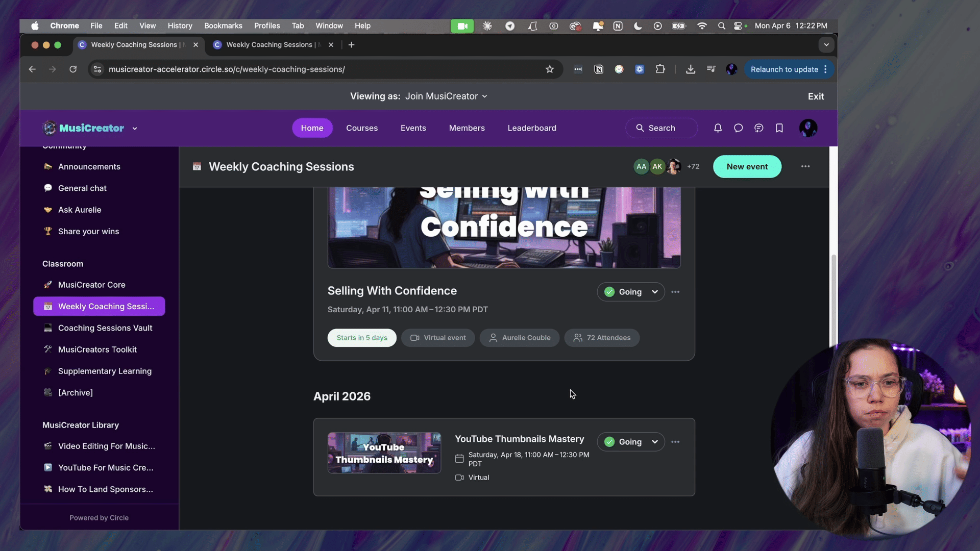Open direct messages chat bubble icon
980x551 pixels.
(x=738, y=128)
